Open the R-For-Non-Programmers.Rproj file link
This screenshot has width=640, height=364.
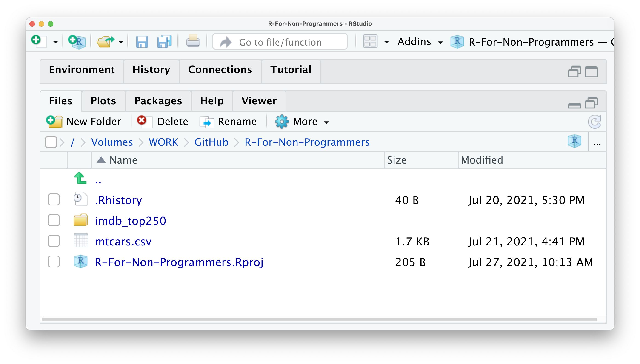pyautogui.click(x=179, y=262)
